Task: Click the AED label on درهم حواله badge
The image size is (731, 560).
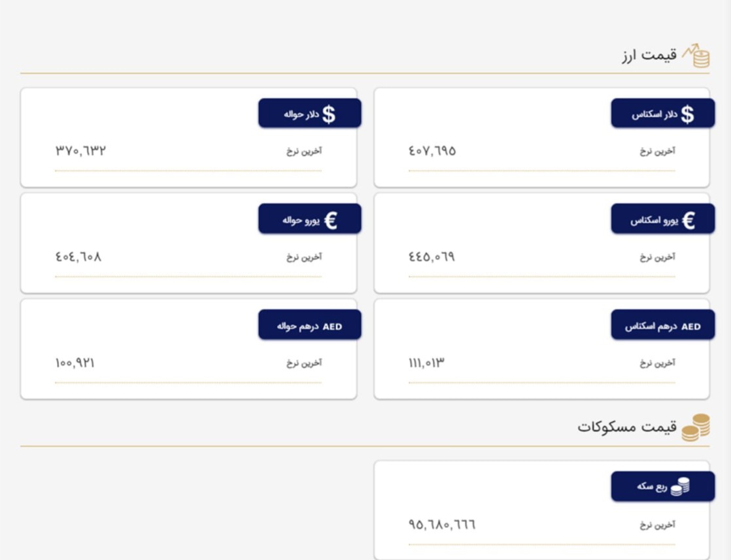Action: (x=332, y=327)
